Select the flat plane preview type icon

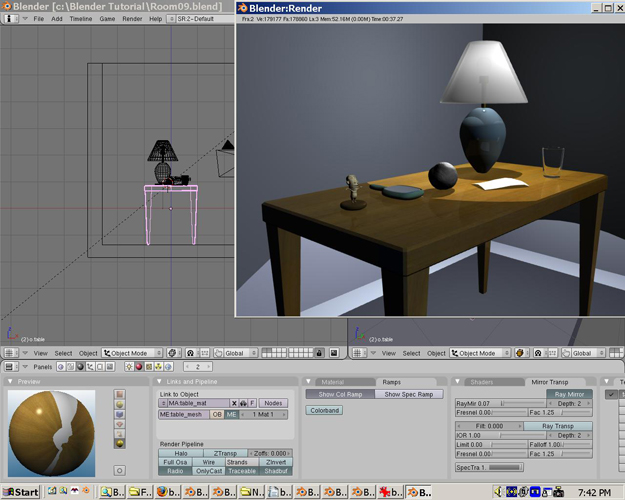120,393
